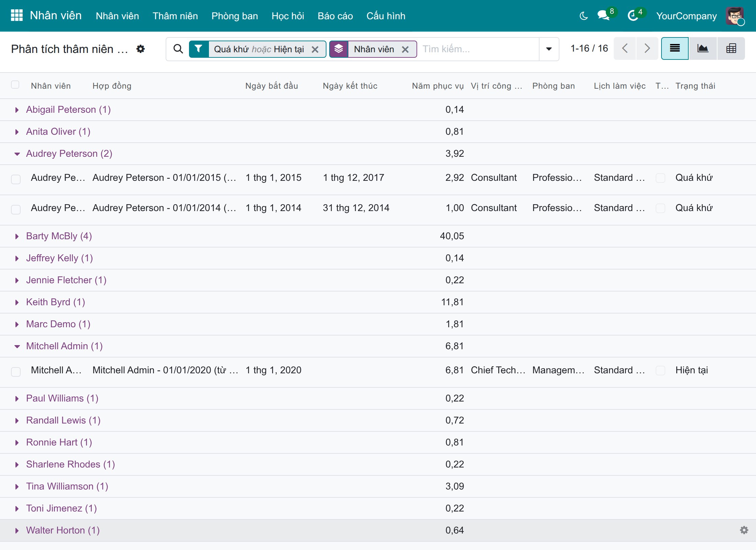Collapse the Mitchell Admin group
Viewport: 756px width, 550px height.
coord(17,346)
